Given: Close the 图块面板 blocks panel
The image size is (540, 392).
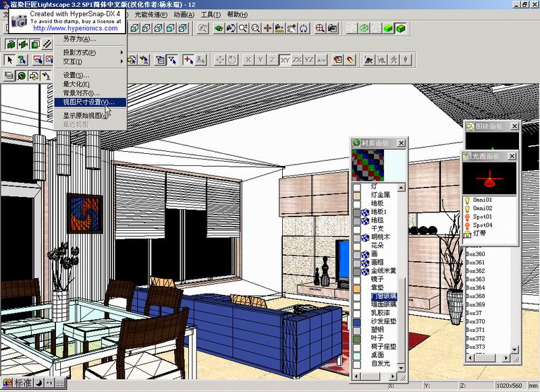Looking at the screenshot, I should [x=514, y=126].
